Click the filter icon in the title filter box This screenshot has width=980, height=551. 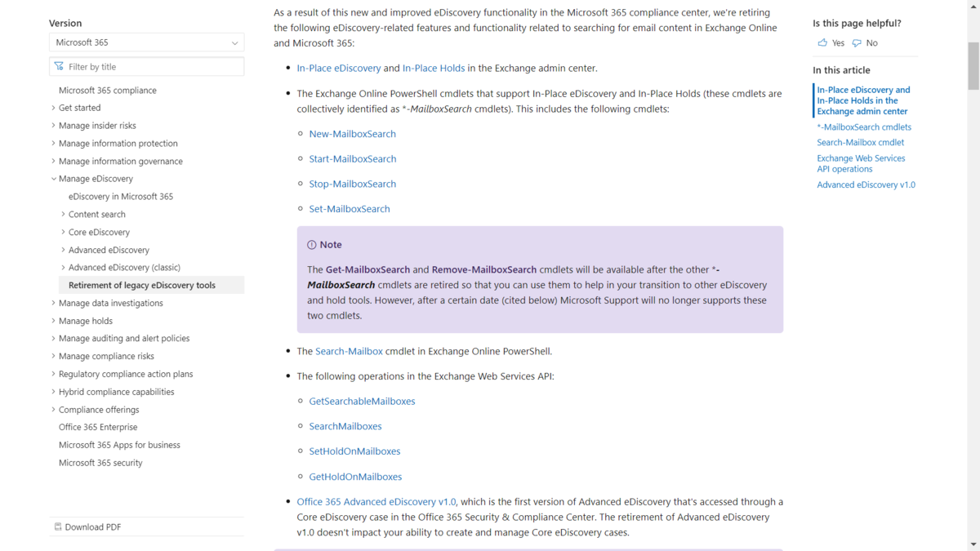point(59,66)
